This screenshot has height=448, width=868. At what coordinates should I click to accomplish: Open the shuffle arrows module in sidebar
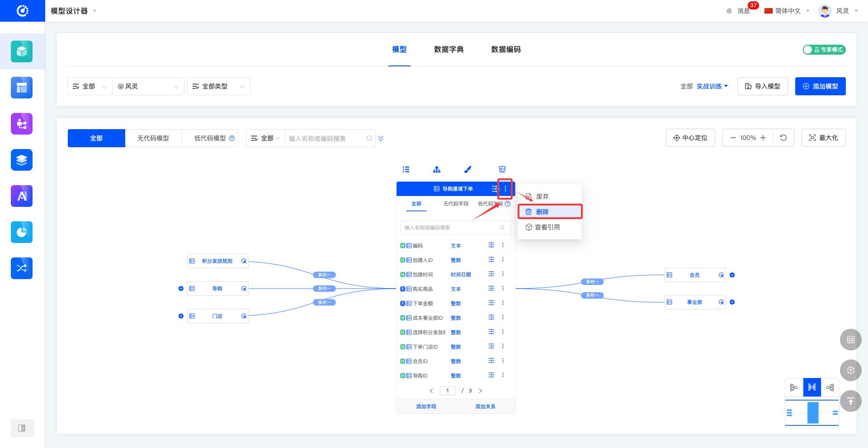[x=22, y=268]
